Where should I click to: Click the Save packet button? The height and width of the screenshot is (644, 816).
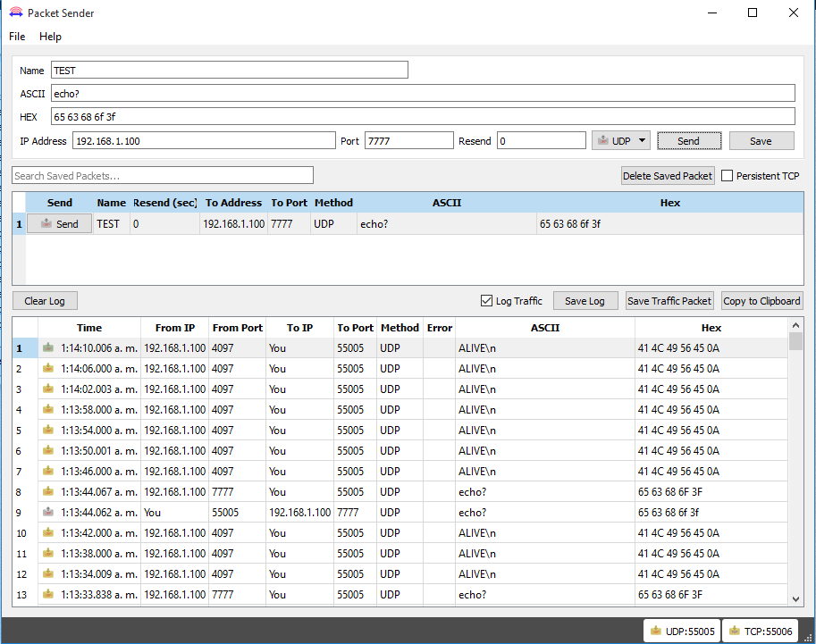tap(761, 141)
